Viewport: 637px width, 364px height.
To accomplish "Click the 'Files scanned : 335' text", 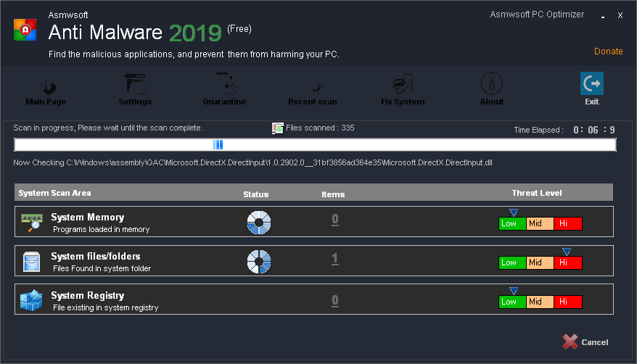I will 320,128.
